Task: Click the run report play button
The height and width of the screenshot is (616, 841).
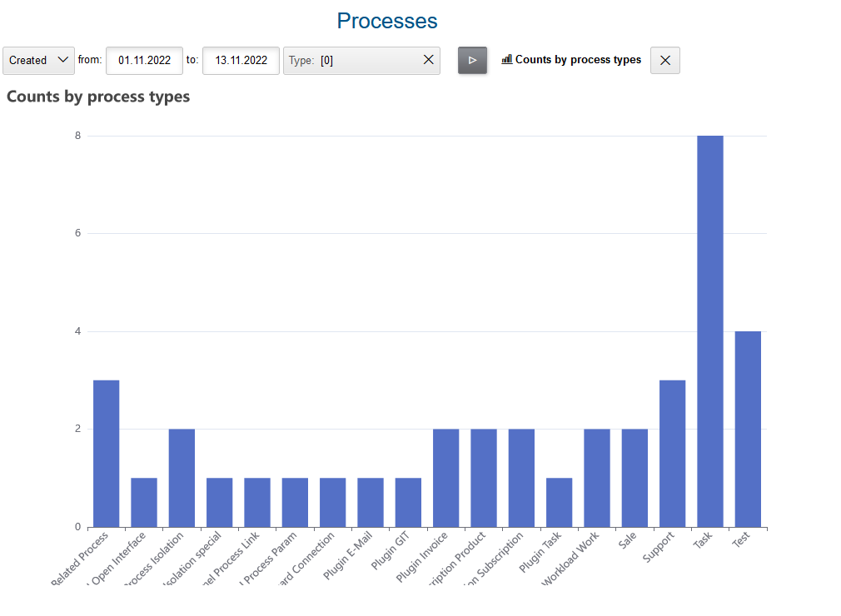Action: click(x=472, y=61)
